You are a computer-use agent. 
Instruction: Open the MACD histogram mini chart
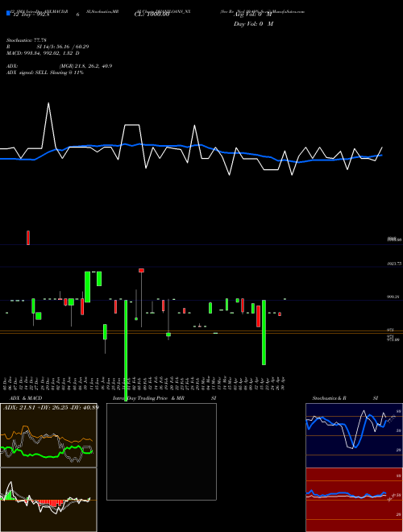pyautogui.click(x=48, y=500)
